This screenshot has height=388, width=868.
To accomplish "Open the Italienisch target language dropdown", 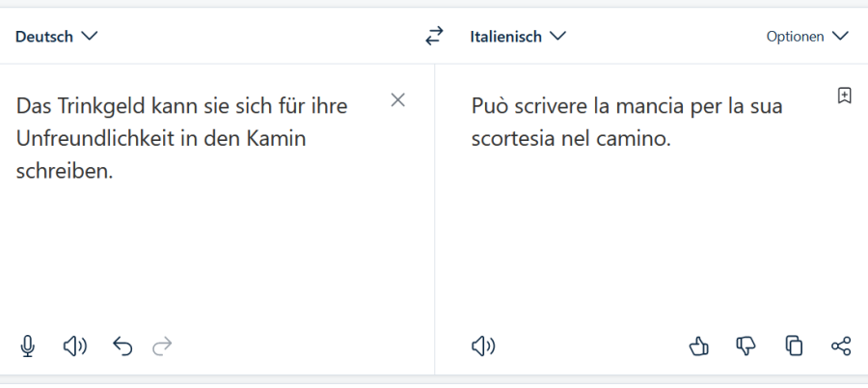I will [518, 37].
